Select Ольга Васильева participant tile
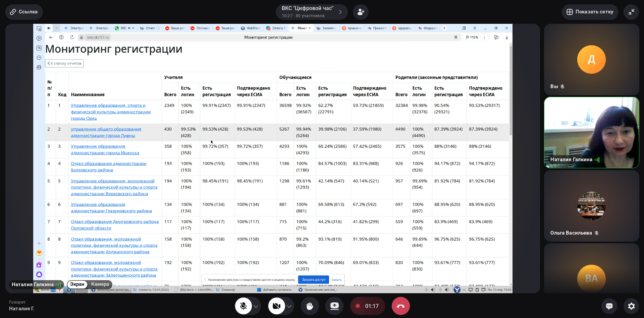Screen dimensions: 644x318 [x=591, y=206]
